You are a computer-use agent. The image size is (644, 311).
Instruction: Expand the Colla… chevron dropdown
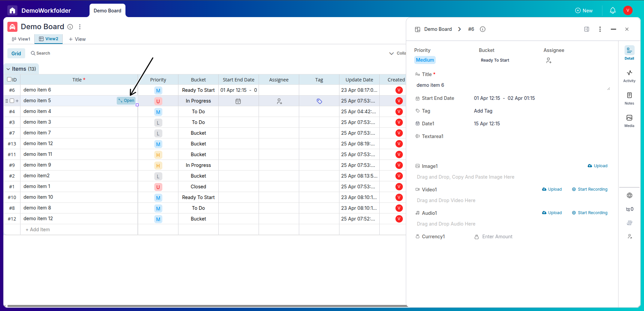coord(391,53)
